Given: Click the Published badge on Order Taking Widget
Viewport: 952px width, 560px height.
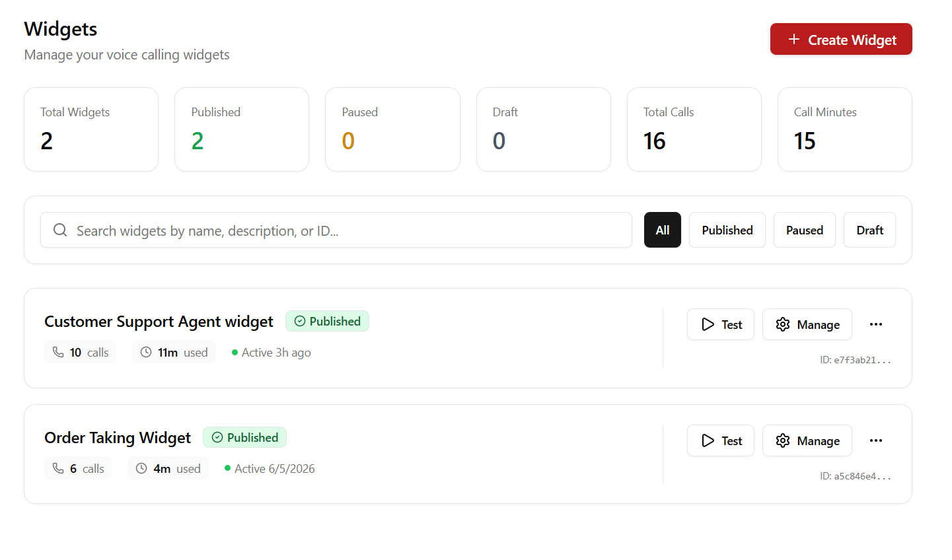Looking at the screenshot, I should click(x=244, y=437).
